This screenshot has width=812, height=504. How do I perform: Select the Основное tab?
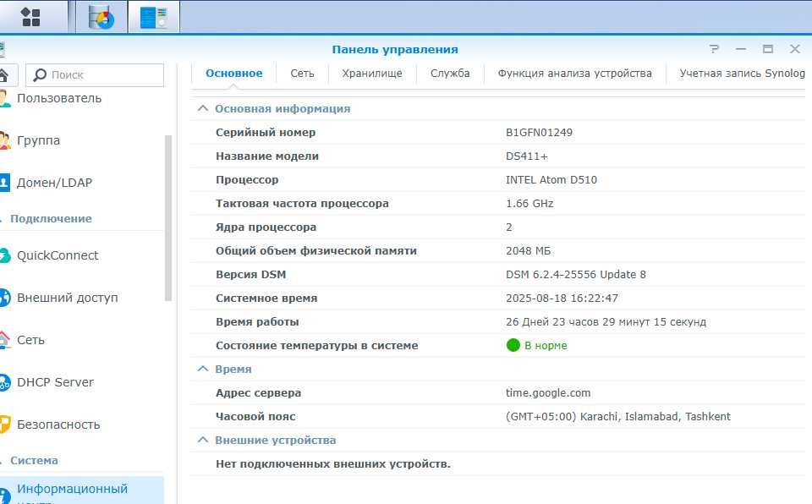click(234, 74)
